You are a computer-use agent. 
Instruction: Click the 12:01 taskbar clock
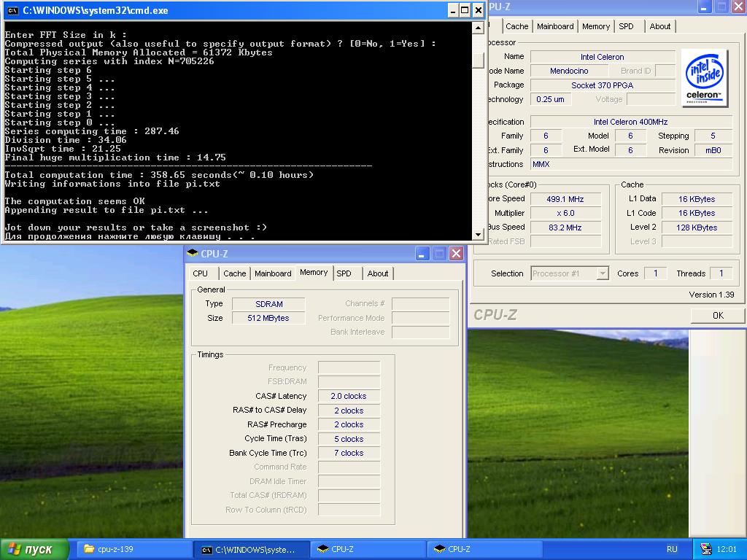coord(727,549)
